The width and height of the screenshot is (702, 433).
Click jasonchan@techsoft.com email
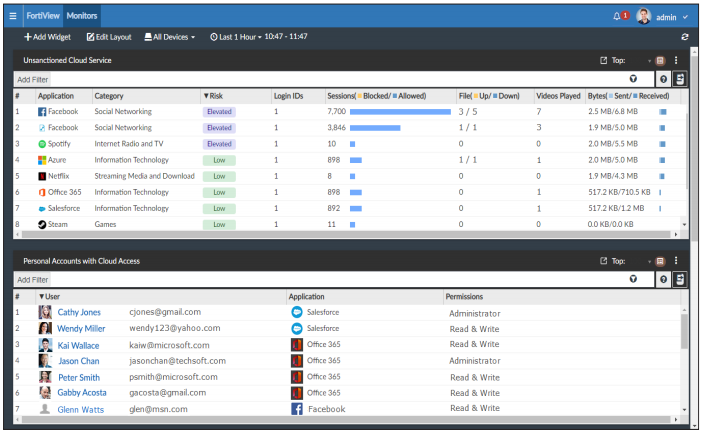click(177, 361)
